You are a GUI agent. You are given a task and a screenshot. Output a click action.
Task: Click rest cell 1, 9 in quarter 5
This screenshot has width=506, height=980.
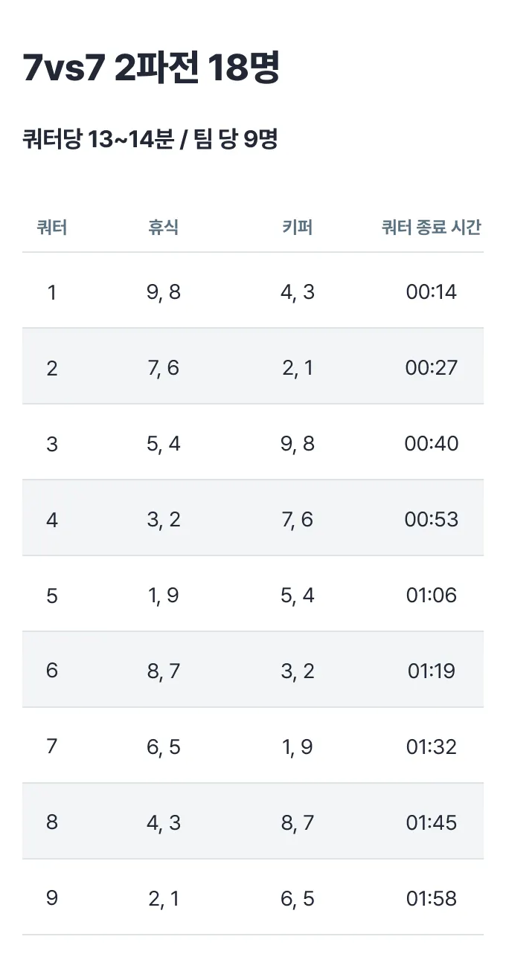pos(164,596)
